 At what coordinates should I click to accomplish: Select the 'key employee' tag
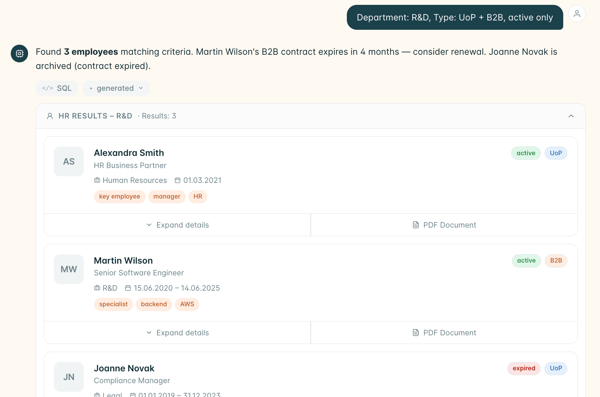(x=119, y=196)
